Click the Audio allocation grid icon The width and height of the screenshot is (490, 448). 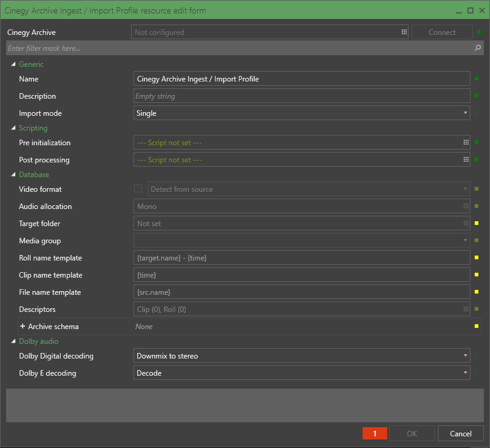[x=466, y=206]
